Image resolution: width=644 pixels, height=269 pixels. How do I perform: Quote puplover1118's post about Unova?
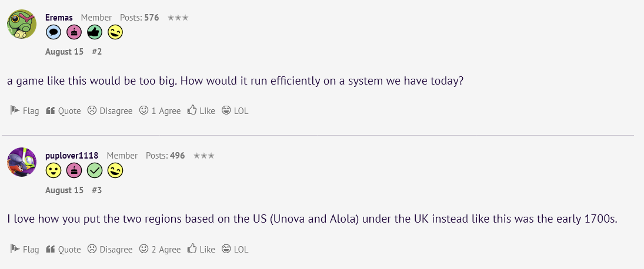(64, 249)
